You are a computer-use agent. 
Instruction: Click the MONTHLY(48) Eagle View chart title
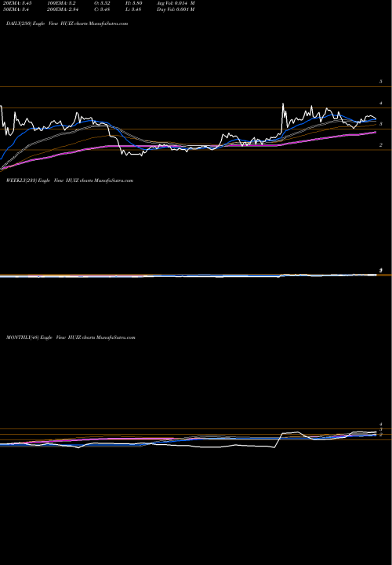(x=71, y=337)
